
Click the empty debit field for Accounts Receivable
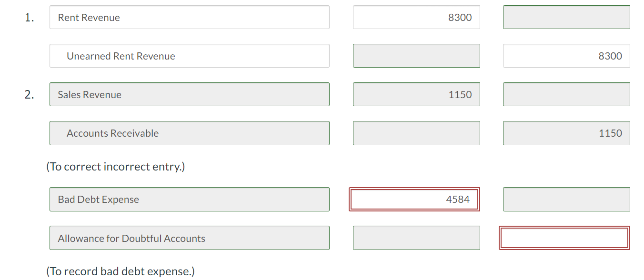click(x=416, y=133)
